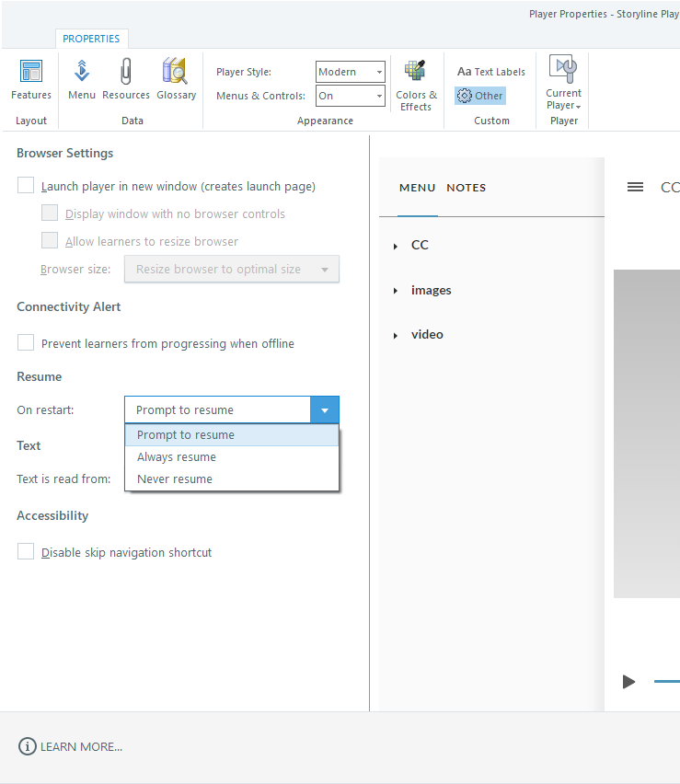Choose Never resume option

[x=232, y=479]
